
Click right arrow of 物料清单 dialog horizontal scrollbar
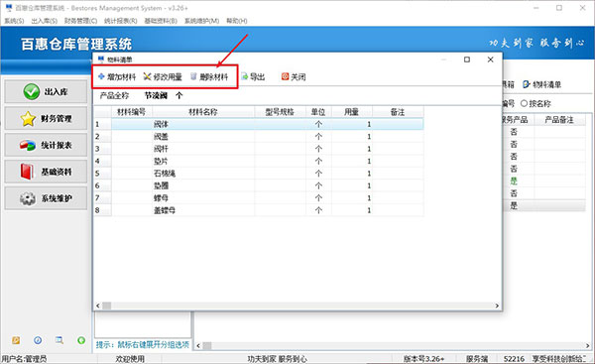(497, 305)
